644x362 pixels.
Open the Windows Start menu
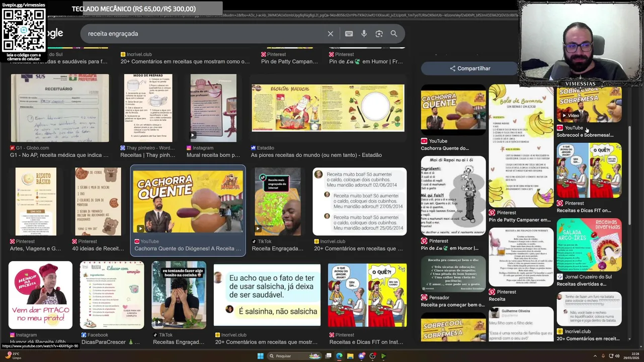[x=260, y=356]
